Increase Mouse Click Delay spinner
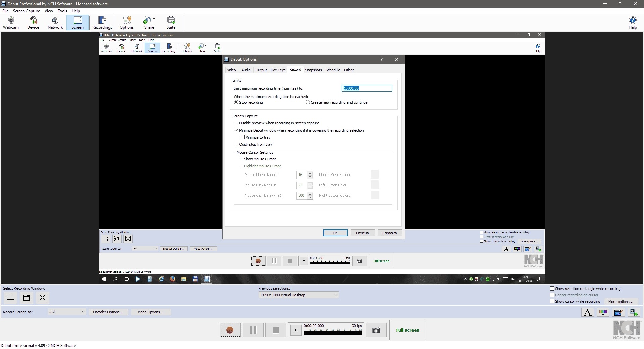The image size is (644, 349). click(x=310, y=194)
